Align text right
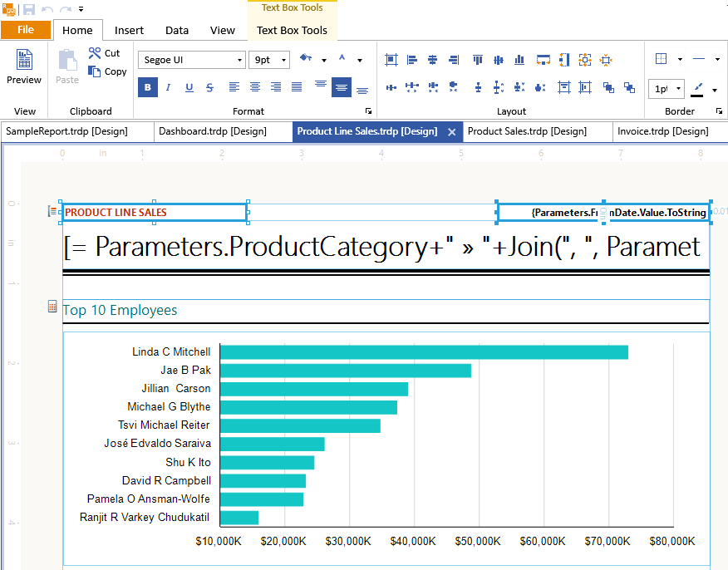The width and height of the screenshot is (728, 570). (x=276, y=87)
